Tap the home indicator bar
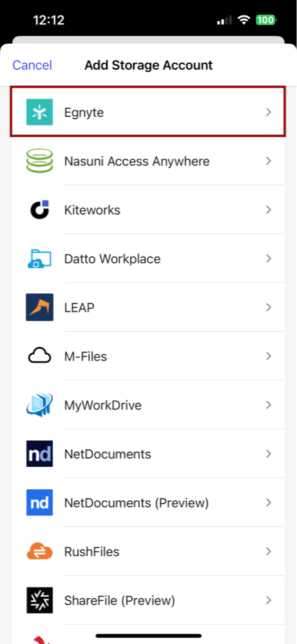The width and height of the screenshot is (297, 644). click(148, 636)
